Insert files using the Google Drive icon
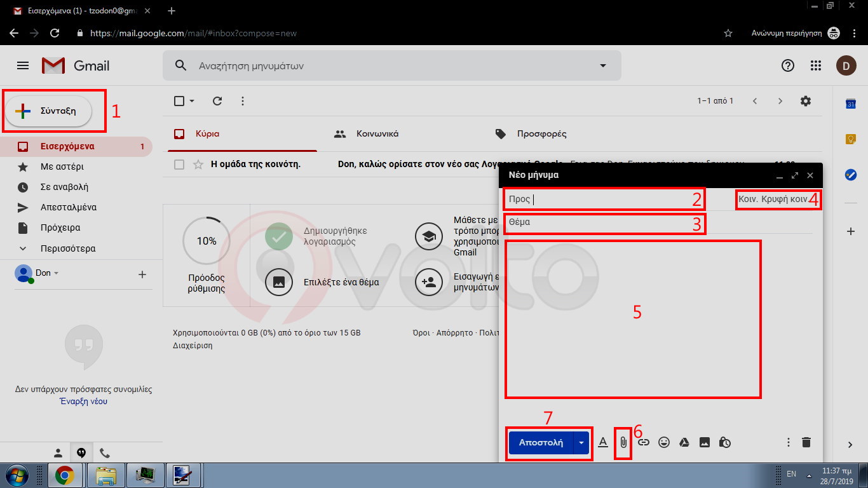868x488 pixels. click(x=684, y=442)
